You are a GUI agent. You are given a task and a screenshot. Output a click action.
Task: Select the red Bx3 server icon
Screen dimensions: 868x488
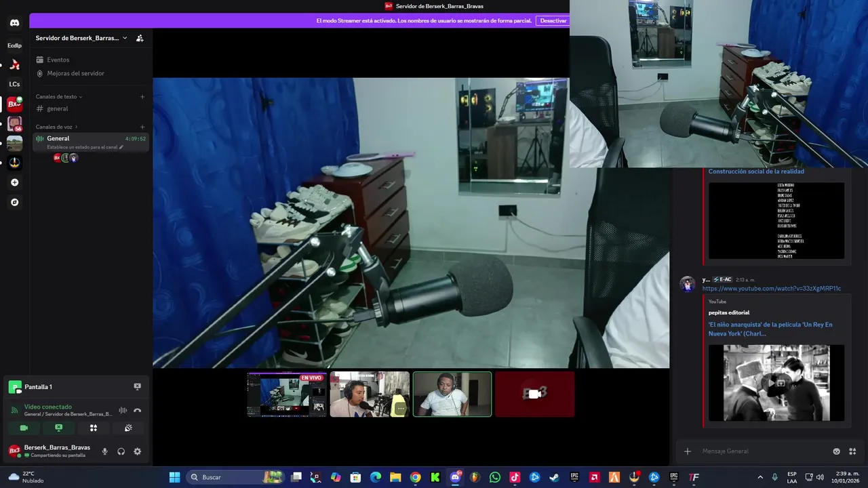coord(14,104)
